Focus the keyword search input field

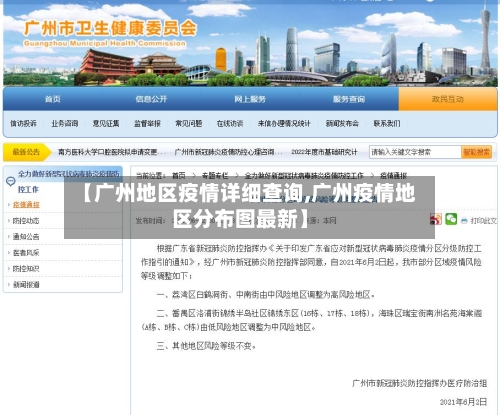[x=415, y=152]
